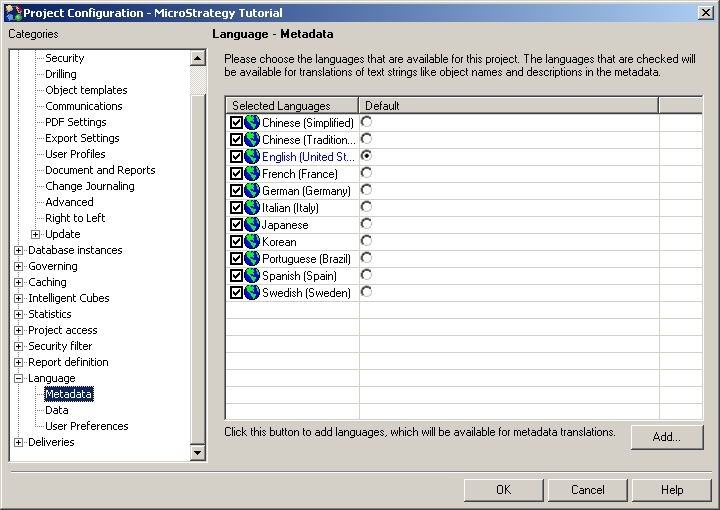The image size is (720, 510).
Task: Uncheck the Japanese checkbox
Action: pos(236,224)
